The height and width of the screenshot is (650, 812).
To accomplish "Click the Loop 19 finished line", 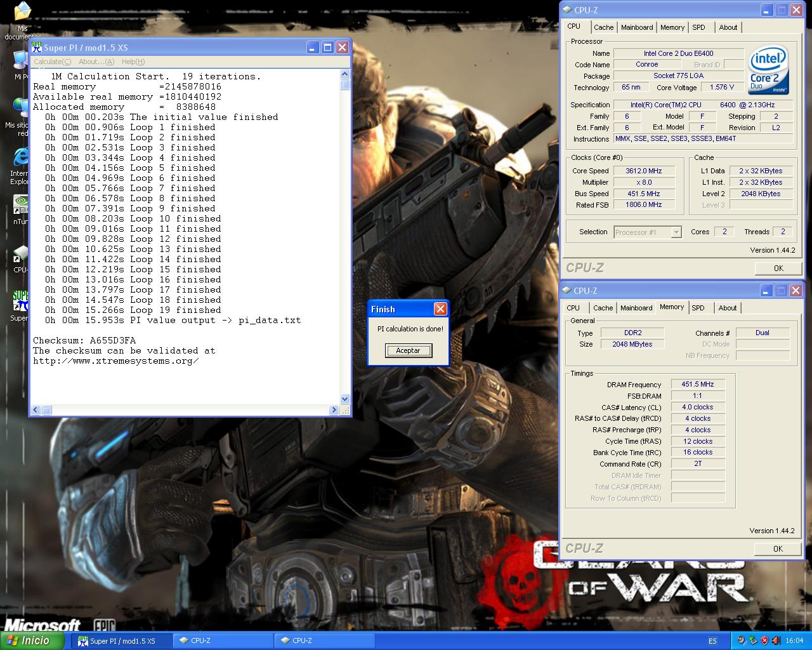I will pos(133,310).
